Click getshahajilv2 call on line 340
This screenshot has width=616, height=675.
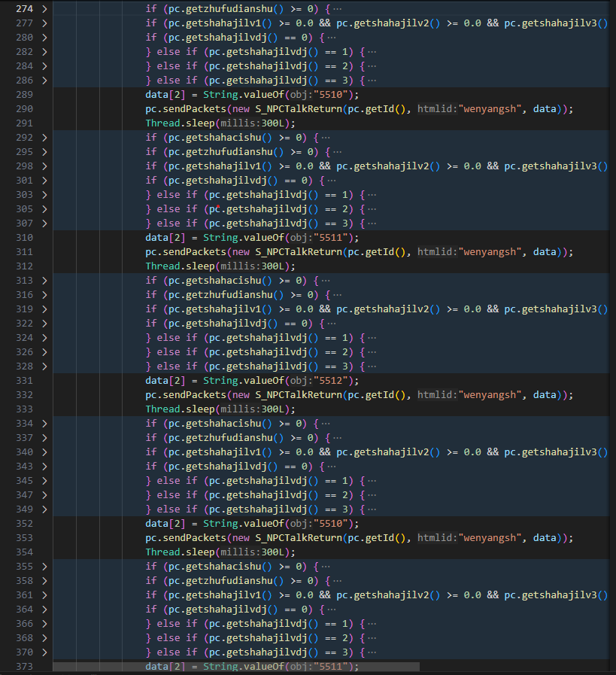(x=391, y=452)
